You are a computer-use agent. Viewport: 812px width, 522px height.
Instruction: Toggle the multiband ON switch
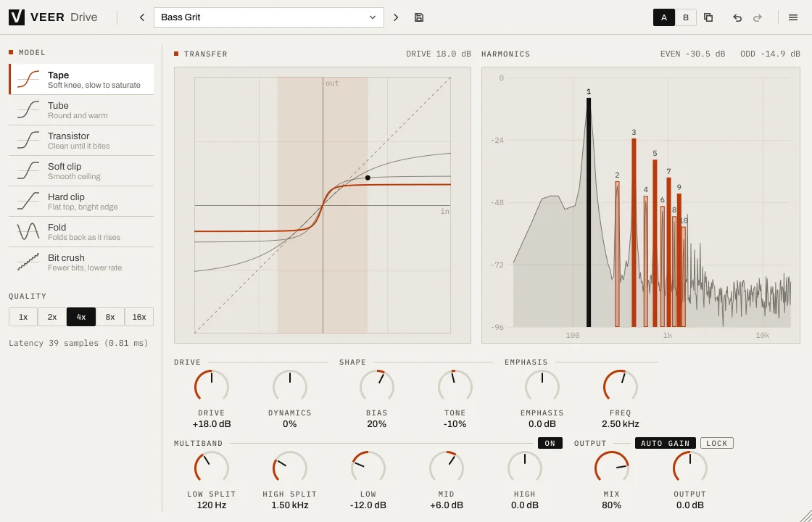(x=550, y=443)
